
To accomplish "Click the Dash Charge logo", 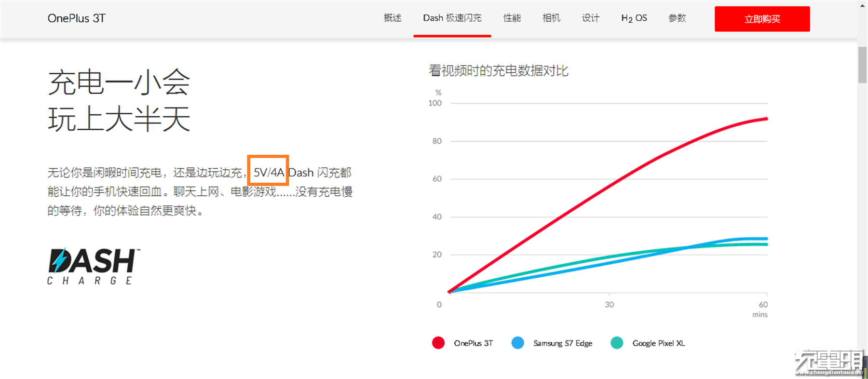I will tap(94, 266).
